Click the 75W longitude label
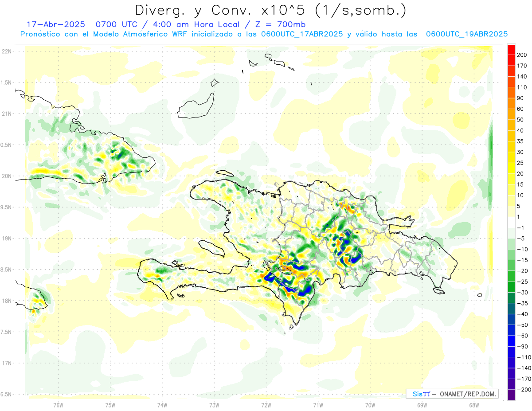 pyautogui.click(x=110, y=405)
